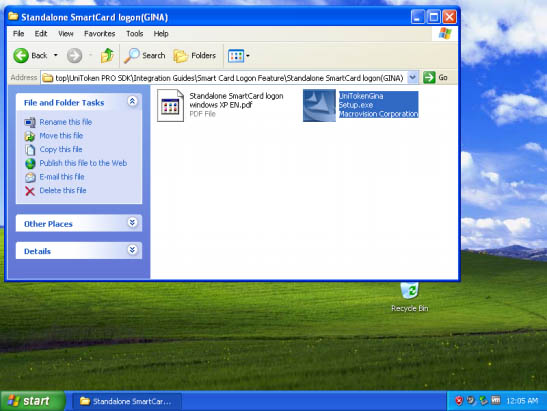Image resolution: width=547 pixels, height=411 pixels.
Task: Click the grayed-out Forward arrow icon
Action: [74, 55]
